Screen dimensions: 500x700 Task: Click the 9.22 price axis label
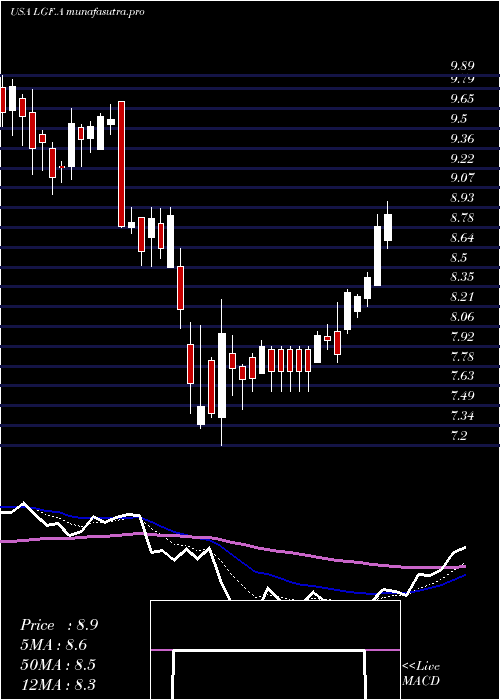coord(462,158)
